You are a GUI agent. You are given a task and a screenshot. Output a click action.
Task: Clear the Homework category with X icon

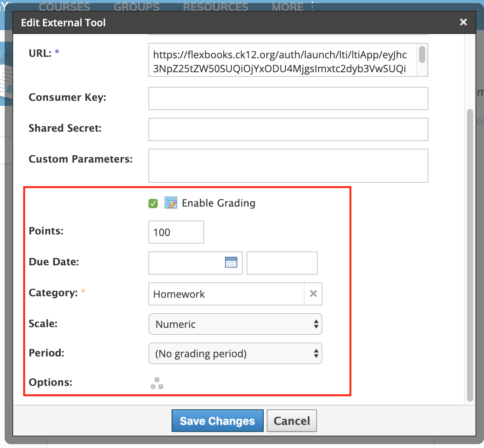coord(314,294)
